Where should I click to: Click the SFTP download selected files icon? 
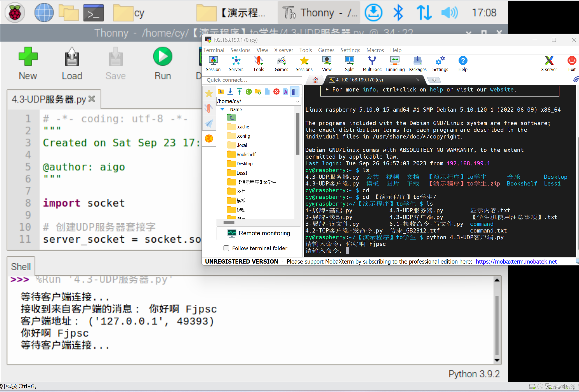click(230, 91)
